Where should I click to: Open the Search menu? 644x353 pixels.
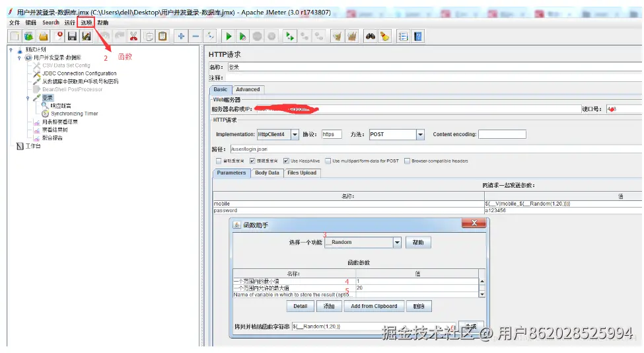[51, 22]
